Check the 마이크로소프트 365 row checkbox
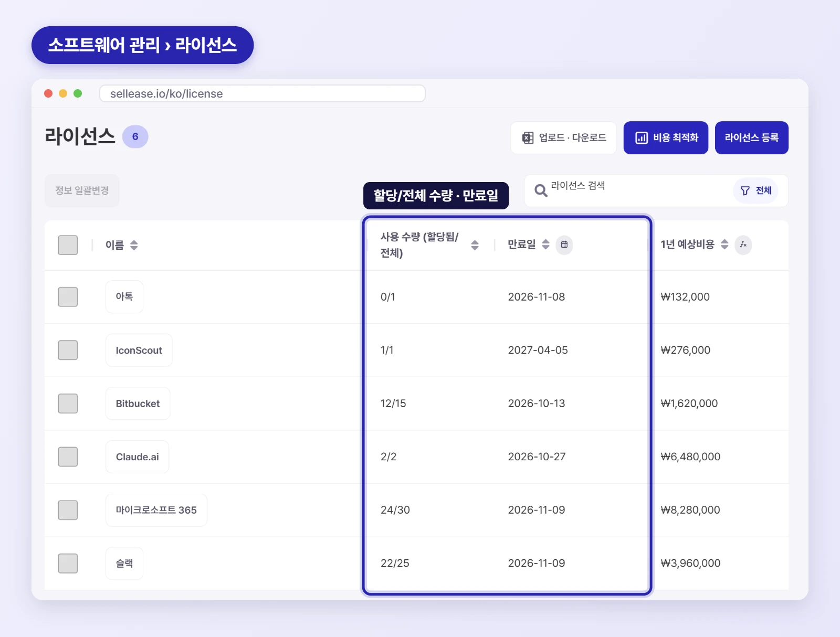Image resolution: width=840 pixels, height=637 pixels. pos(68,510)
